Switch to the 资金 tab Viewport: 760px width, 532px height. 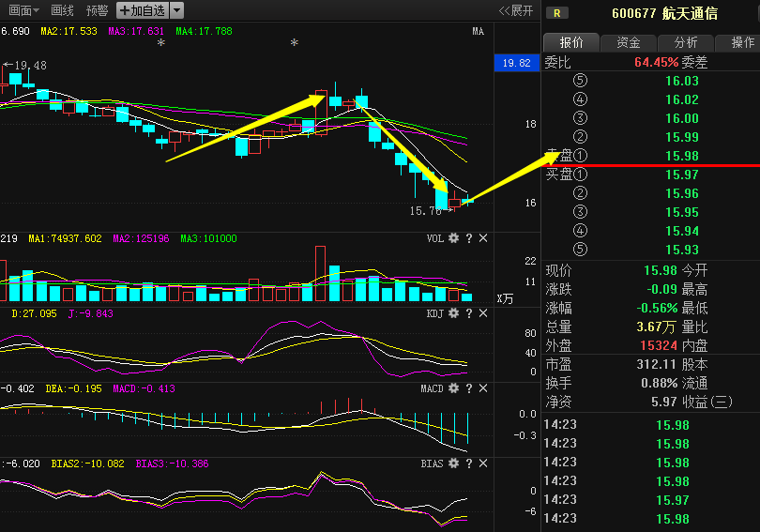coord(629,42)
